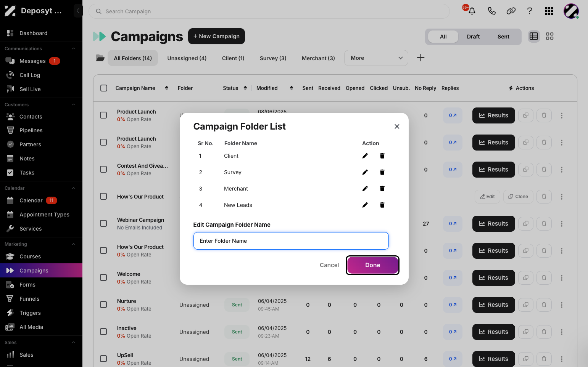Open the help question mark icon
The width and height of the screenshot is (588, 367).
[530, 11]
